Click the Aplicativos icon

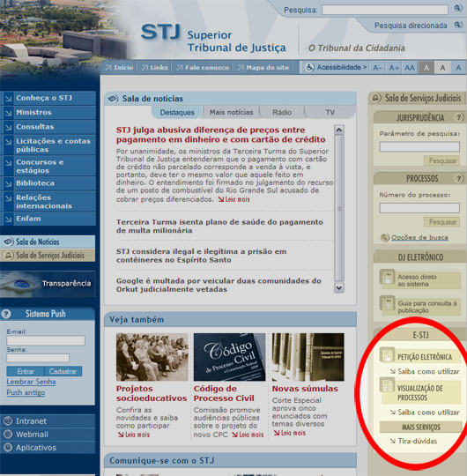point(8,447)
